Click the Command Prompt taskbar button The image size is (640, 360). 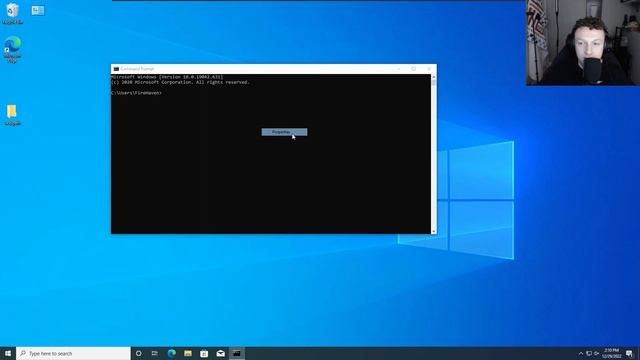[237, 353]
